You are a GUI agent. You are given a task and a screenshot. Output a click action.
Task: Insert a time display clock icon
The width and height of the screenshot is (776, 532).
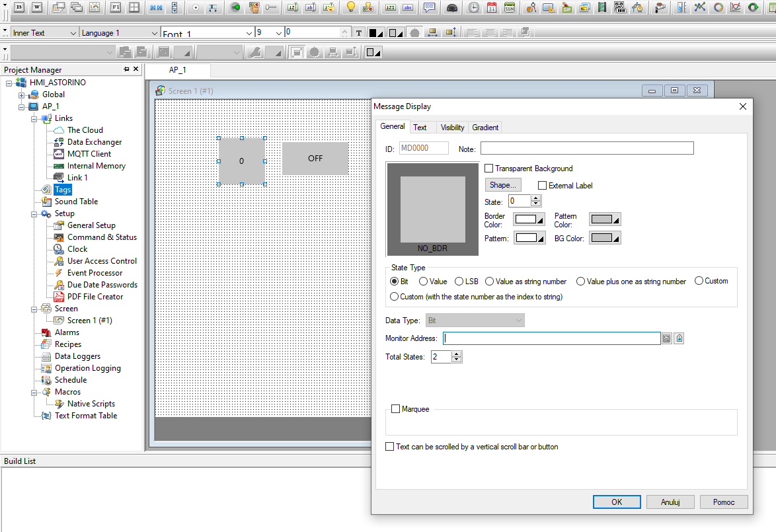point(474,7)
